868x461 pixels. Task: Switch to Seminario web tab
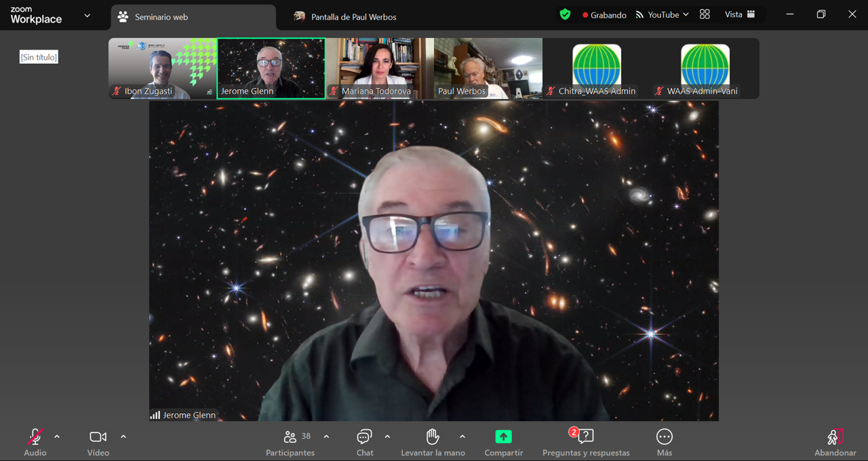193,17
